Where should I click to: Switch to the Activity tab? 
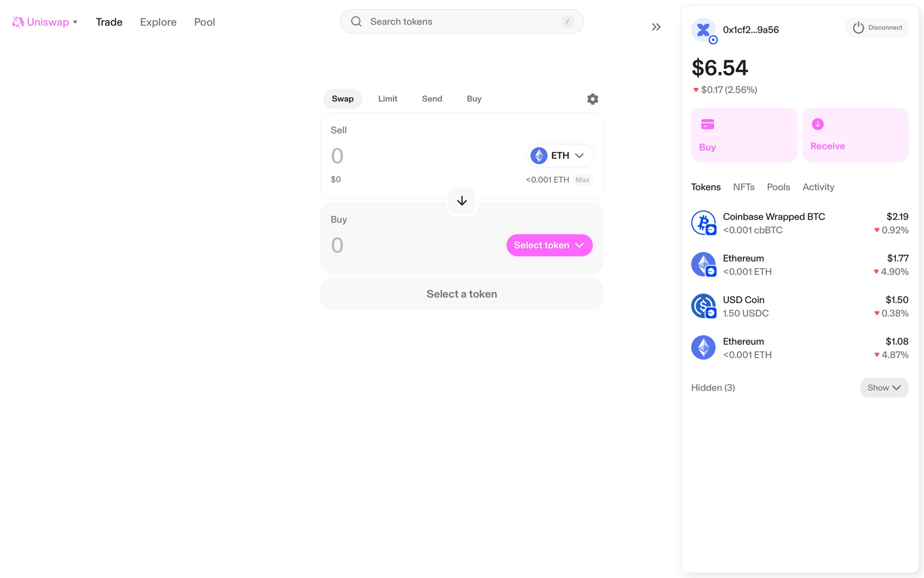[x=818, y=187]
